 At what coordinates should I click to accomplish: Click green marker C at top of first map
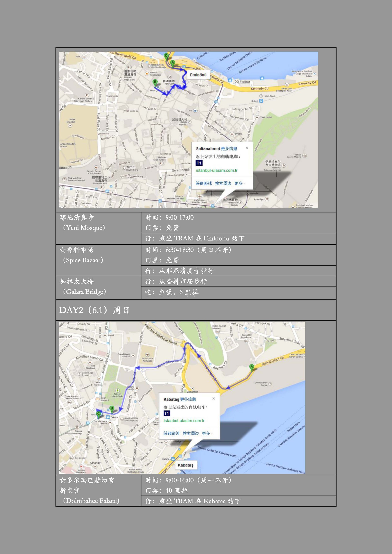166,56
